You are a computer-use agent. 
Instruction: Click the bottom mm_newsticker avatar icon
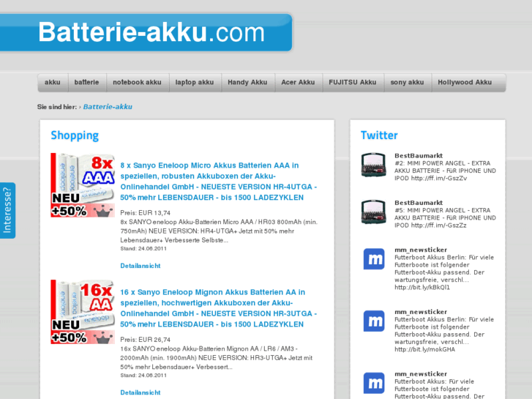[x=374, y=383]
